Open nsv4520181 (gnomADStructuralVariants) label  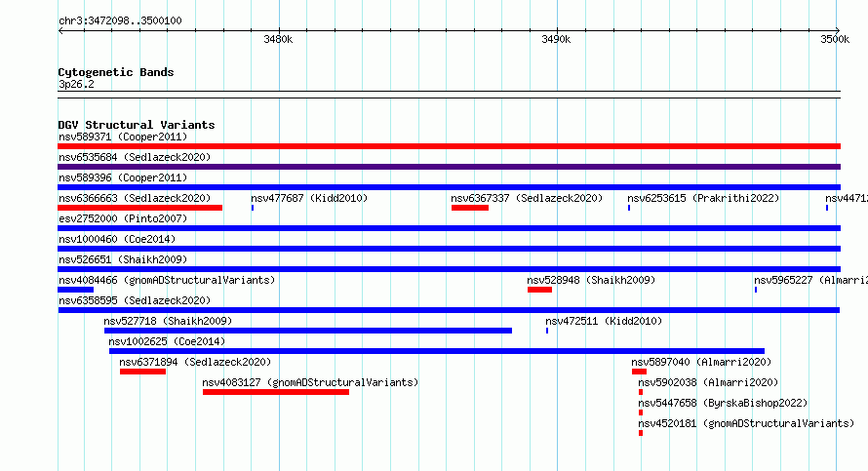pyautogui.click(x=746, y=423)
